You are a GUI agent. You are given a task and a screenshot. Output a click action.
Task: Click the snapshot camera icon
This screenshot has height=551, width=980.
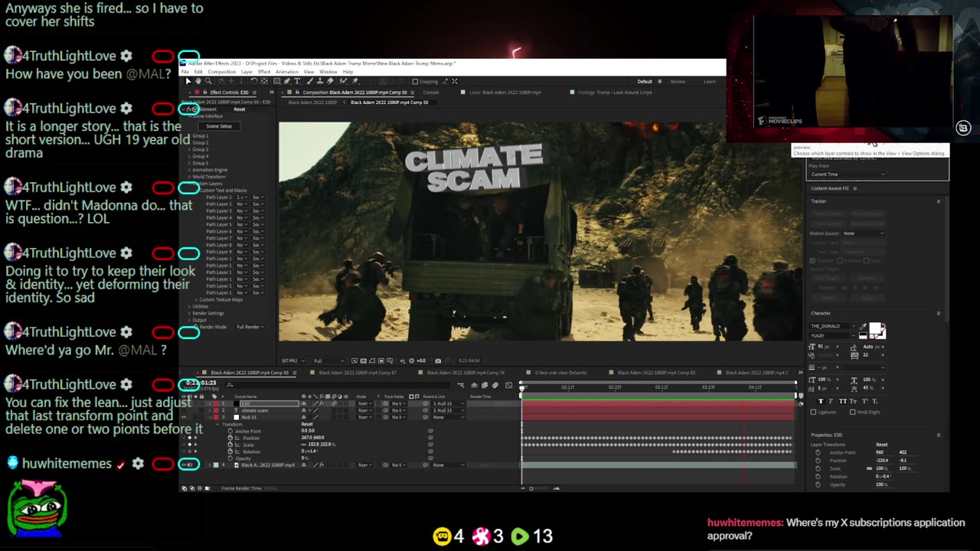pos(438,360)
